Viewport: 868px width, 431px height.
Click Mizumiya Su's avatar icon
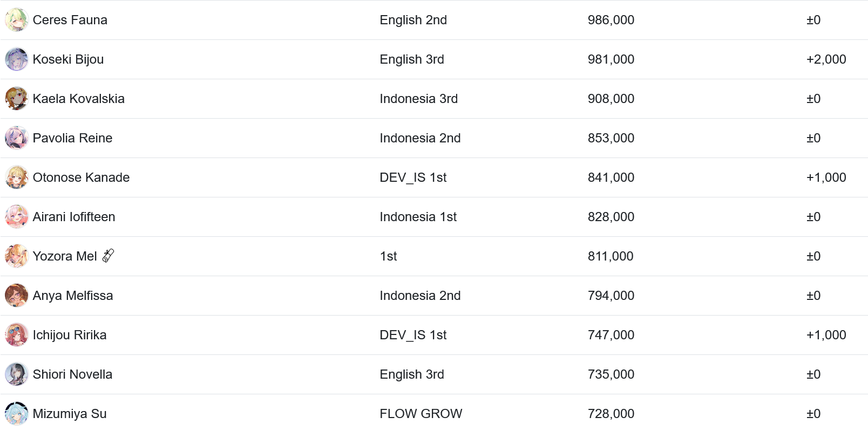(x=17, y=414)
